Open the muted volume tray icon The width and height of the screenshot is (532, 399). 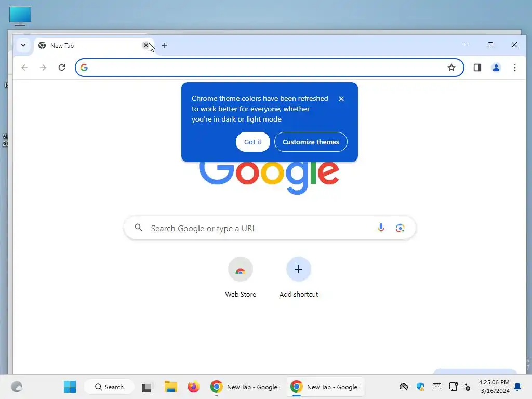(x=467, y=387)
